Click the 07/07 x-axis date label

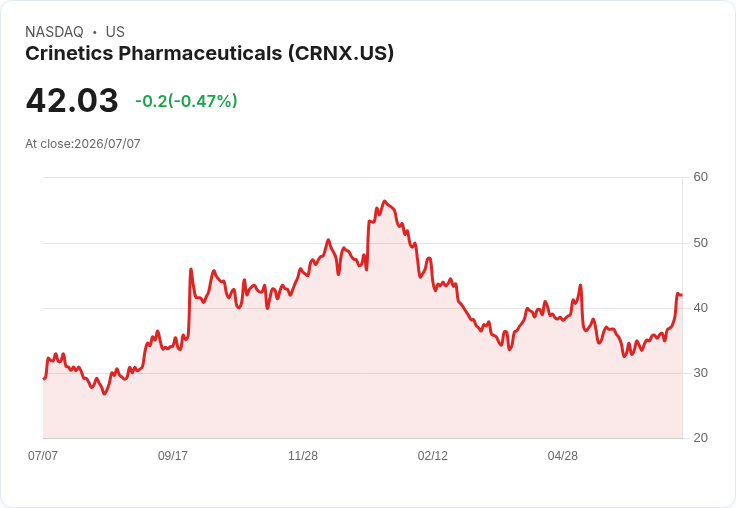coord(43,455)
